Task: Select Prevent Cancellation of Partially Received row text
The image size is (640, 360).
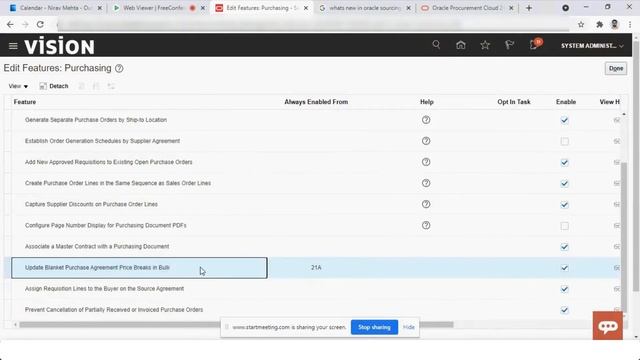Action: [x=114, y=310]
